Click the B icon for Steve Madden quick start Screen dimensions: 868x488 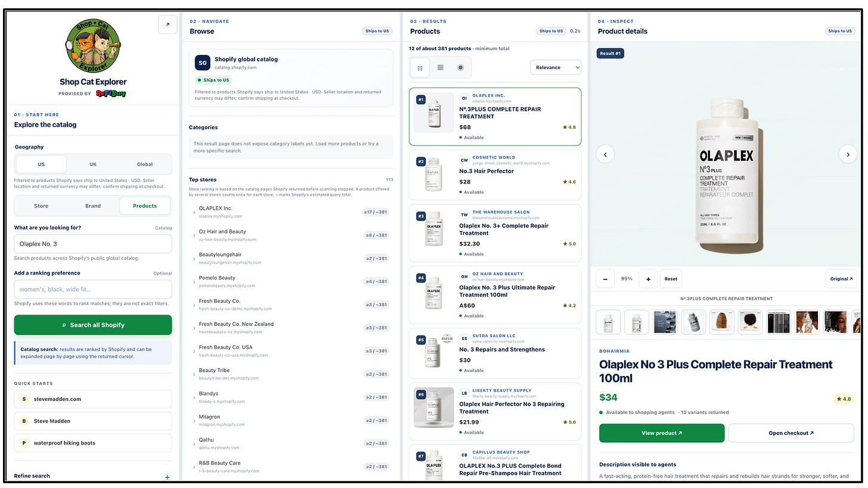(x=24, y=421)
